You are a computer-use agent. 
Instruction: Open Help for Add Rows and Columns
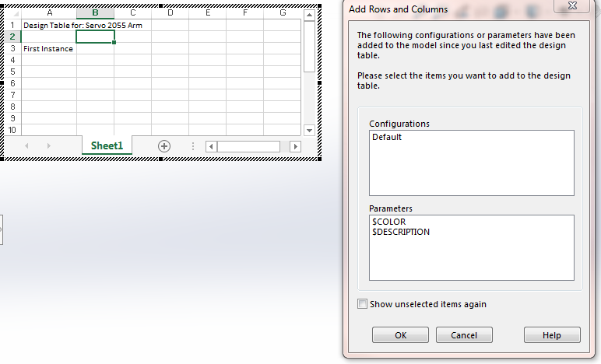pos(552,335)
